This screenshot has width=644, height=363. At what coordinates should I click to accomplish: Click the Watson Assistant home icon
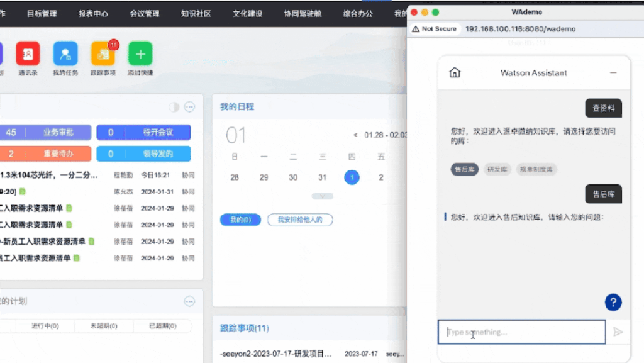point(455,73)
